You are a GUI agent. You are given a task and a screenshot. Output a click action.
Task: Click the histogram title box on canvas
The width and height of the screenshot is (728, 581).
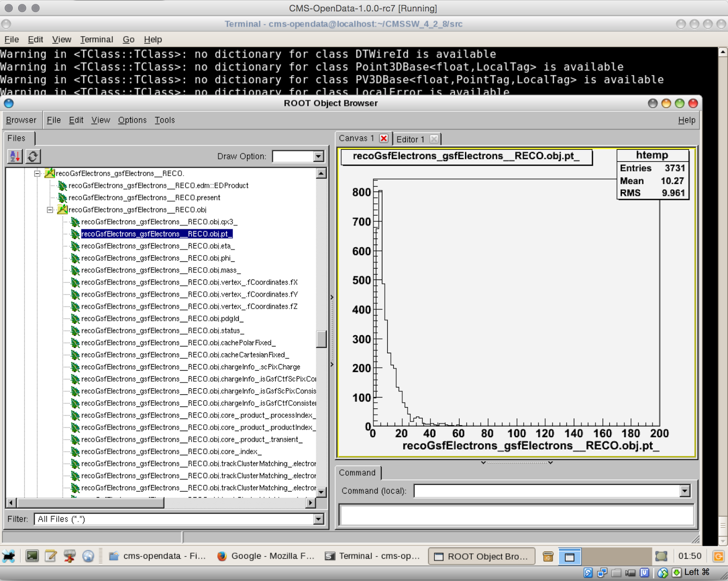466,157
